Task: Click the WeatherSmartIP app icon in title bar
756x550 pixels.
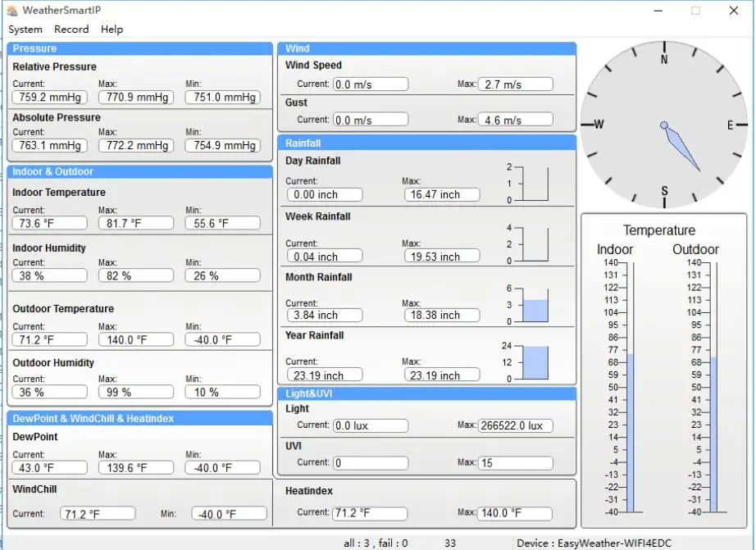Action: 11,11
